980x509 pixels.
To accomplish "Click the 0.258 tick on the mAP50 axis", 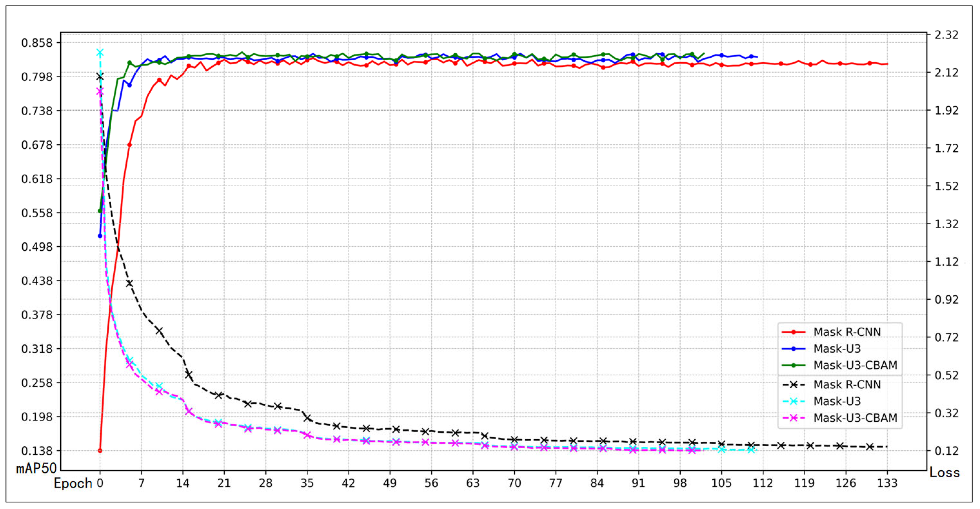I will [37, 383].
